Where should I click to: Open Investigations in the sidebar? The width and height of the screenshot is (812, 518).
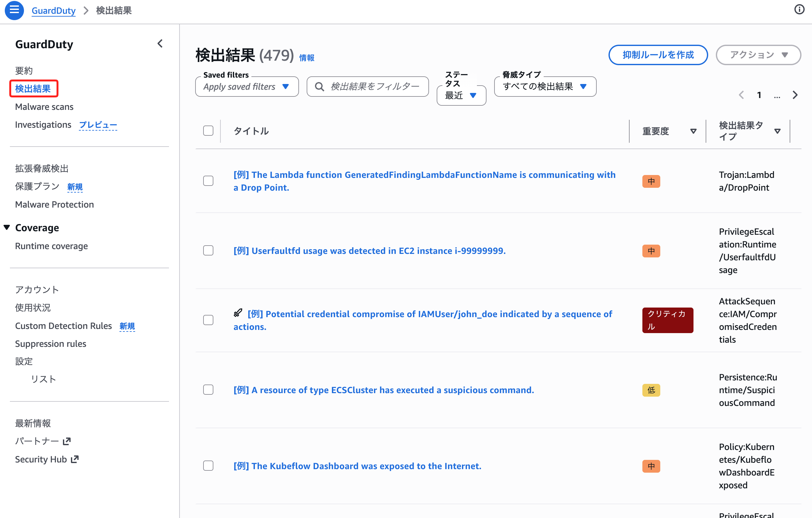(43, 125)
